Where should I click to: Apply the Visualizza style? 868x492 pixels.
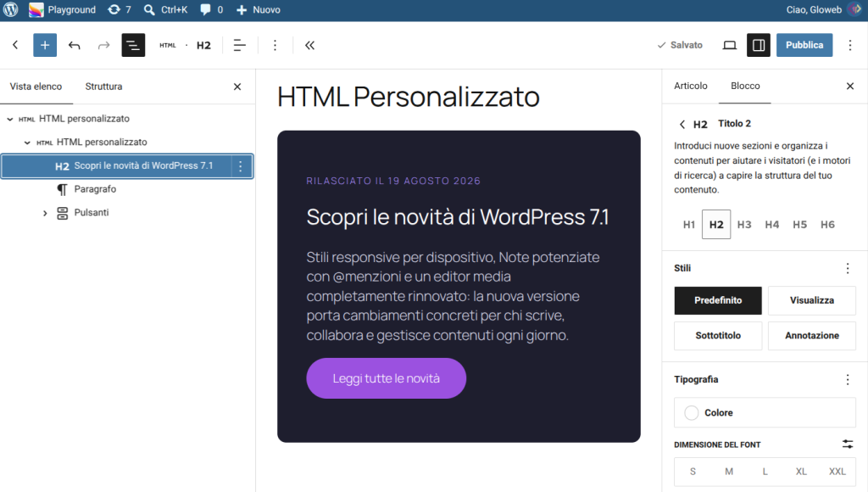tap(811, 300)
